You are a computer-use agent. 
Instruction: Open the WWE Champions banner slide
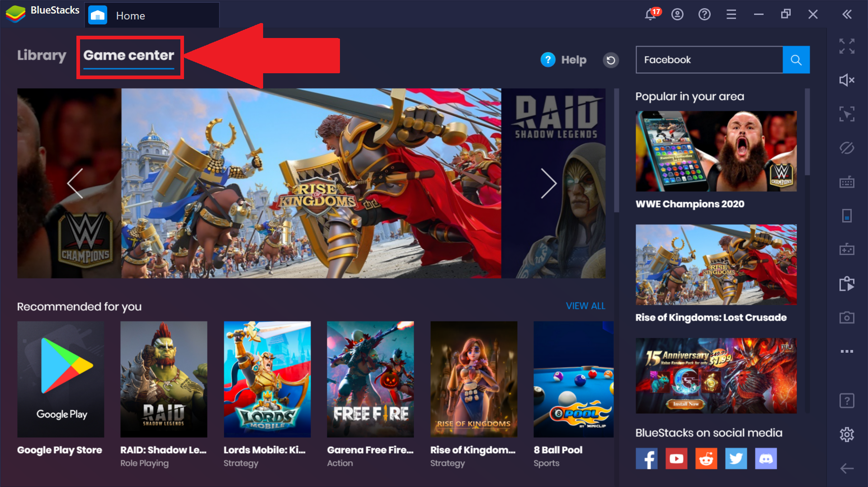(69, 183)
